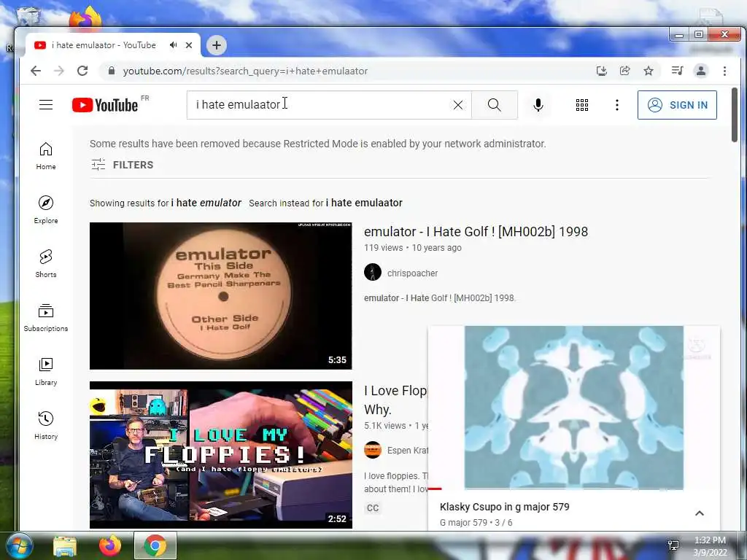Viewport: 747px width, 560px height.
Task: Open the 'I Love My Floppies' thumbnail
Action: [x=220, y=455]
